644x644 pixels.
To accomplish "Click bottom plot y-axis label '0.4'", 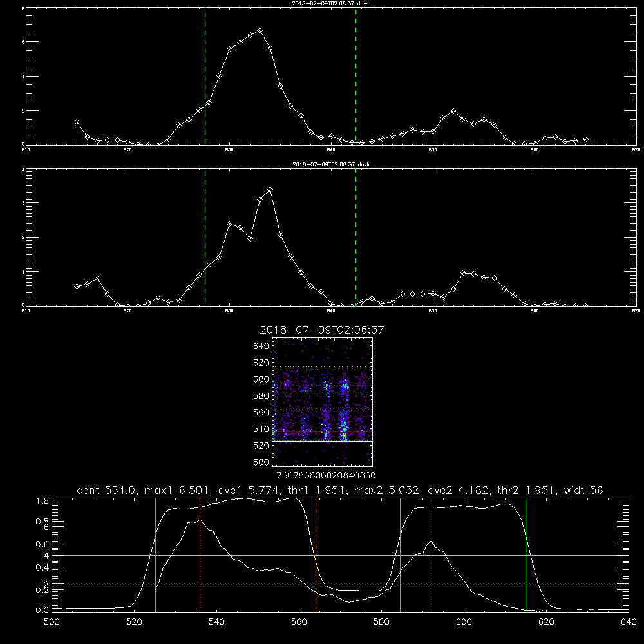I will pos(43,567).
